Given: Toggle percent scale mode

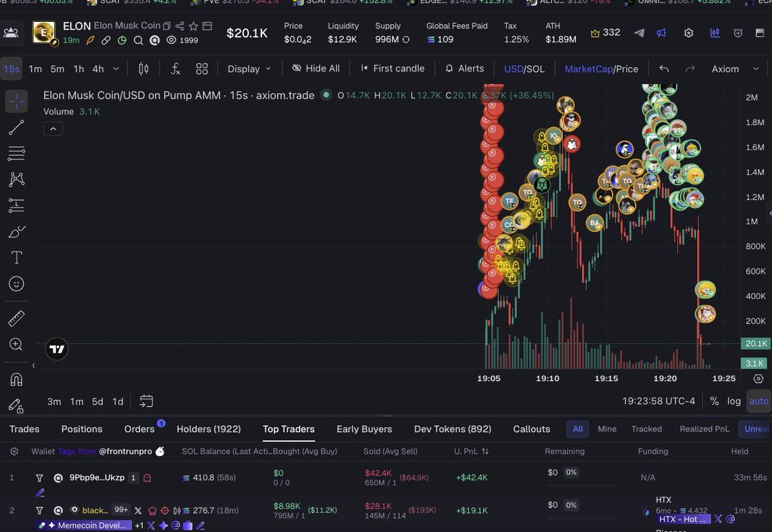Looking at the screenshot, I should point(715,401).
